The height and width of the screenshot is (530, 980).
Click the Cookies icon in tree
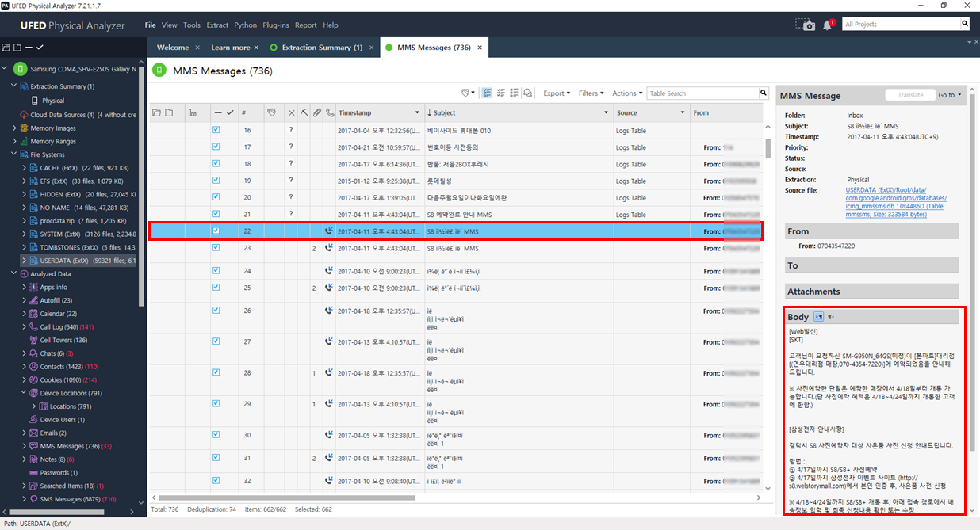click(x=33, y=380)
